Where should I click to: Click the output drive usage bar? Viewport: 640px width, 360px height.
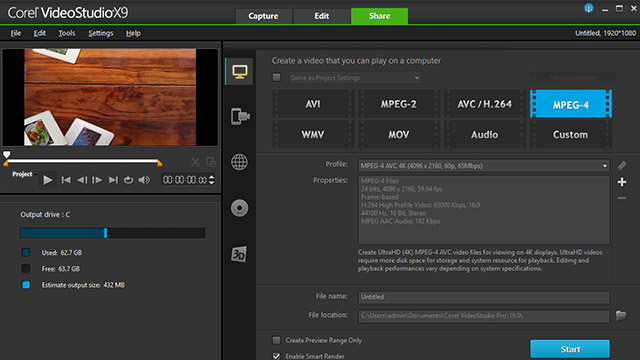(x=113, y=233)
